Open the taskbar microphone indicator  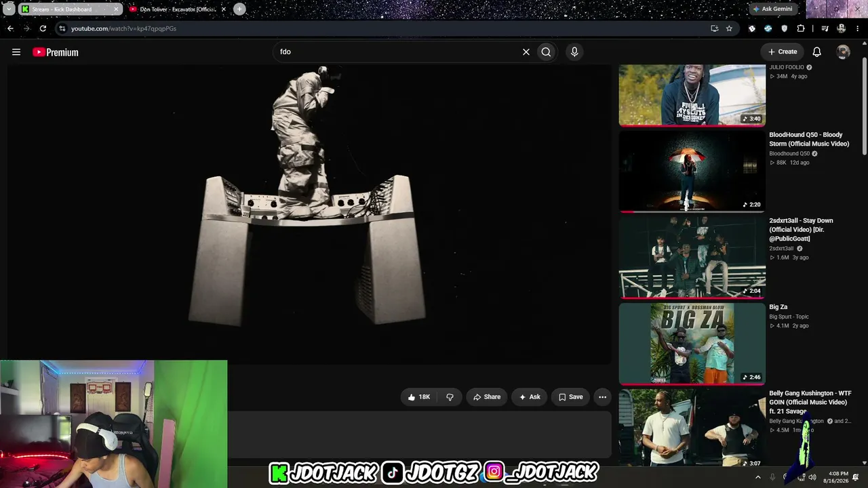772,477
